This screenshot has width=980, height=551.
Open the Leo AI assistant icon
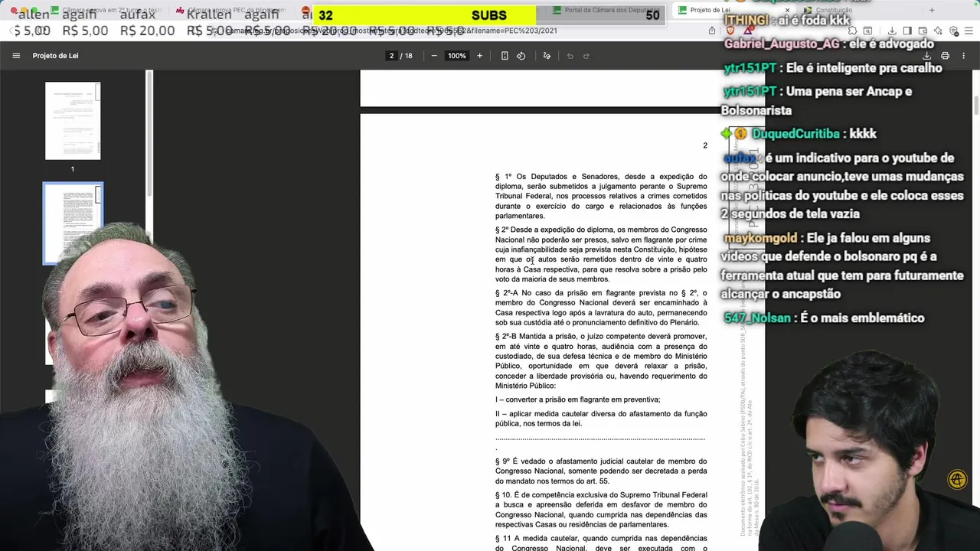[x=939, y=31]
